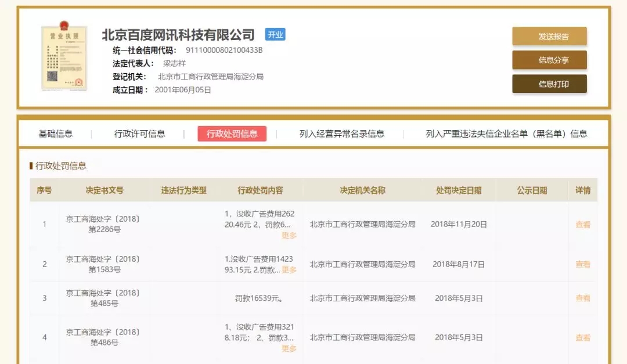The image size is (627, 364).
Task: Select credit code 91110000802100433B
Action: (224, 50)
